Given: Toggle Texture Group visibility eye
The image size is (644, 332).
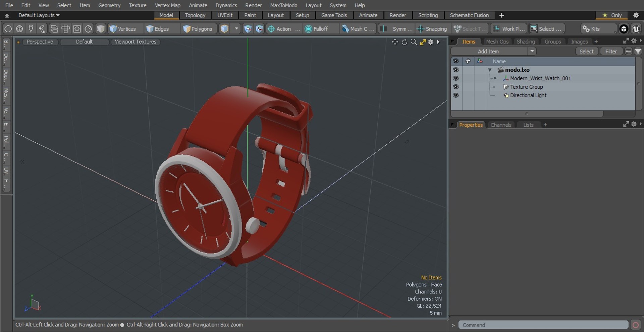Looking at the screenshot, I should click(x=455, y=86).
